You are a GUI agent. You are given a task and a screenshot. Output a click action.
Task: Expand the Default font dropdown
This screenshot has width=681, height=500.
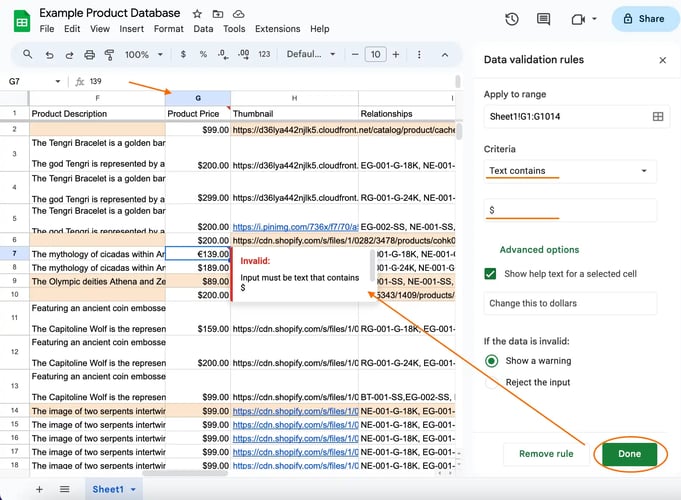308,54
